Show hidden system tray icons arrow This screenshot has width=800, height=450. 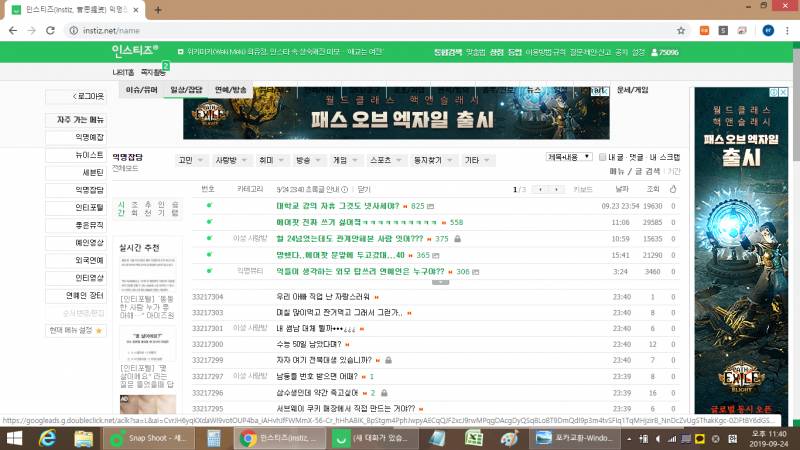click(629, 439)
